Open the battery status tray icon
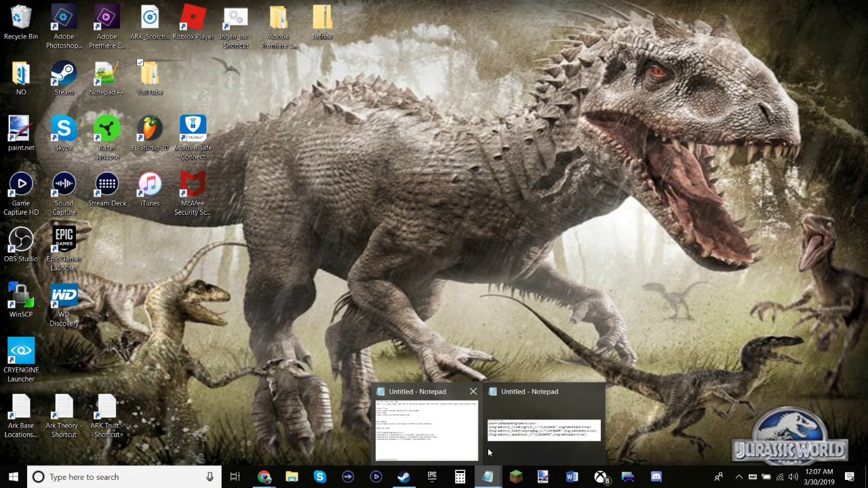The width and height of the screenshot is (868, 488). tap(766, 477)
